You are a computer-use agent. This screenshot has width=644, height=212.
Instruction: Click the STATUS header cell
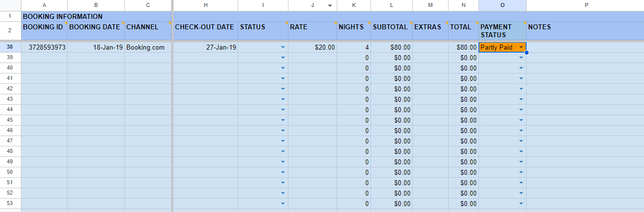tap(263, 31)
